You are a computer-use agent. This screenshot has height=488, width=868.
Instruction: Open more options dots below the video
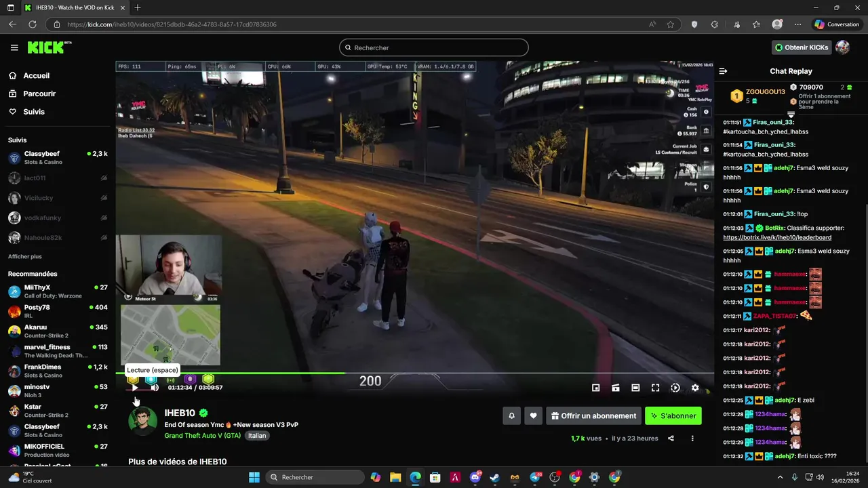coord(692,439)
